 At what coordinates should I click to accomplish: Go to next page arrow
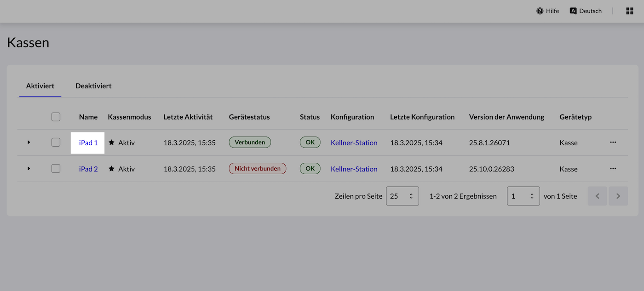tap(618, 196)
